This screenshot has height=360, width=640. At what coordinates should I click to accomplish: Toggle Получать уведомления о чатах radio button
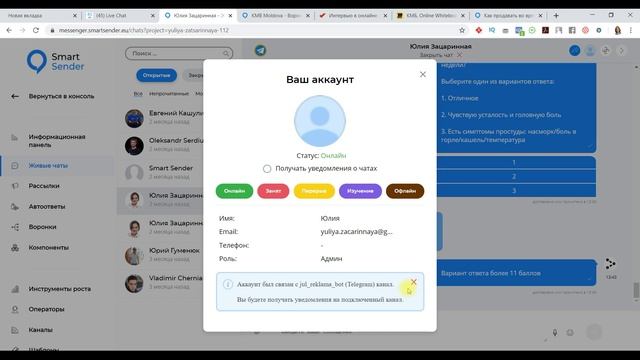[267, 169]
